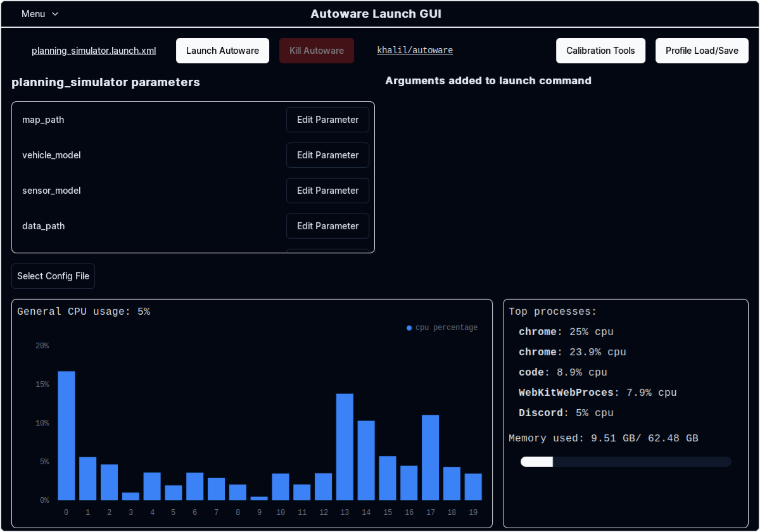
Task: Open the planning_simulator.launch.xml link
Action: pos(94,51)
